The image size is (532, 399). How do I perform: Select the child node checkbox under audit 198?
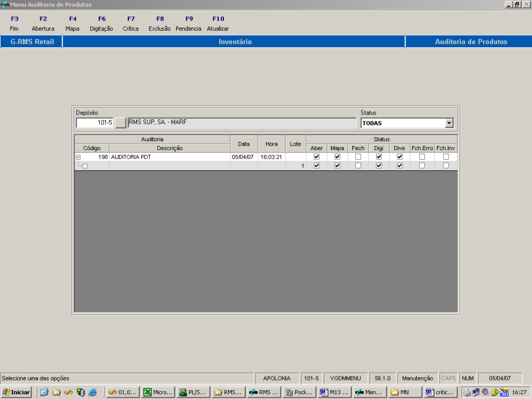pyautogui.click(x=85, y=166)
